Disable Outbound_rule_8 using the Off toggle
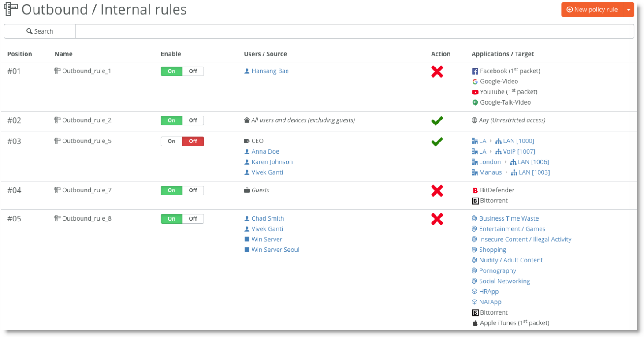The height and width of the screenshot is (337, 644). pyautogui.click(x=193, y=219)
